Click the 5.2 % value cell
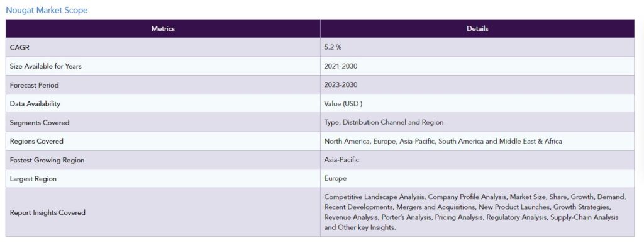The height and width of the screenshot is (245, 644). tap(477, 47)
